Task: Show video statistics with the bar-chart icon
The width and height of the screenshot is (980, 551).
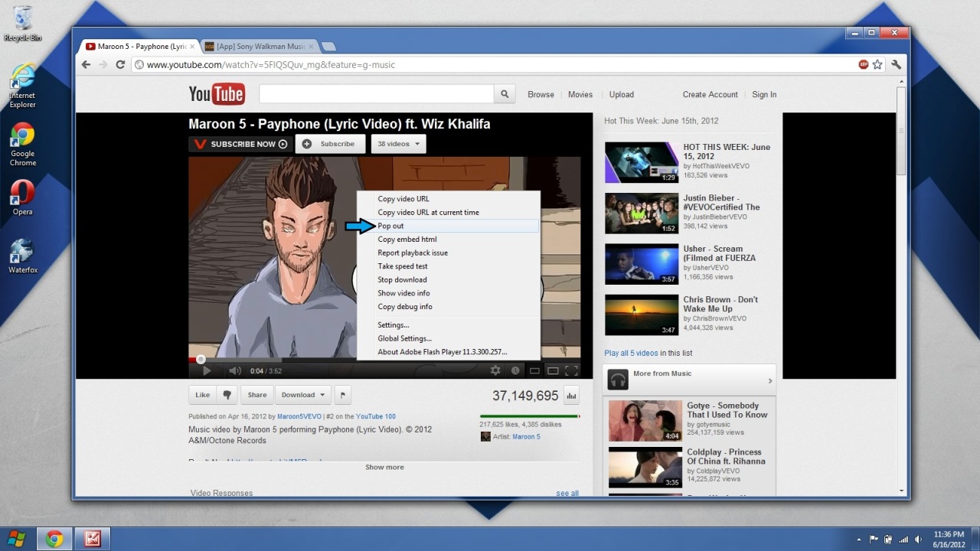Action: tap(571, 396)
